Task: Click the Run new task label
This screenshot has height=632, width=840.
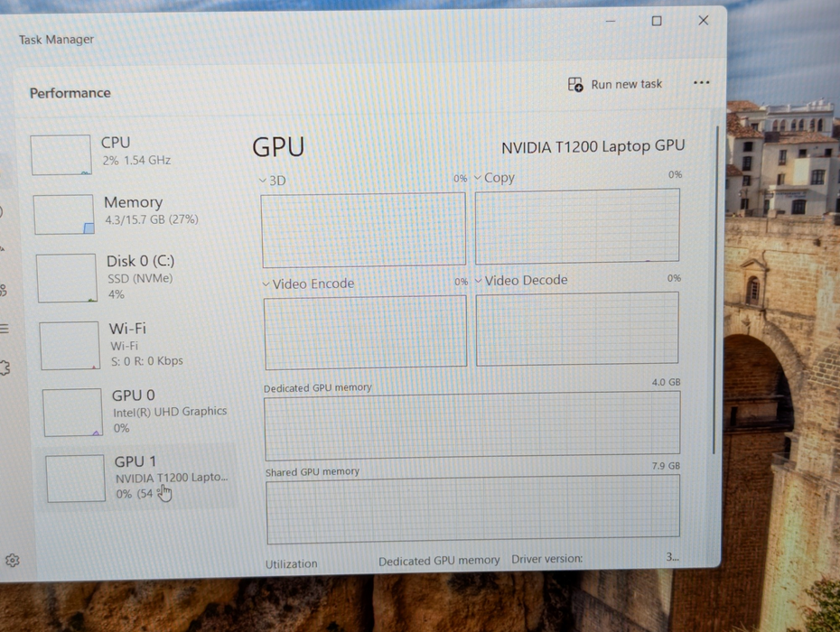Action: coord(626,84)
